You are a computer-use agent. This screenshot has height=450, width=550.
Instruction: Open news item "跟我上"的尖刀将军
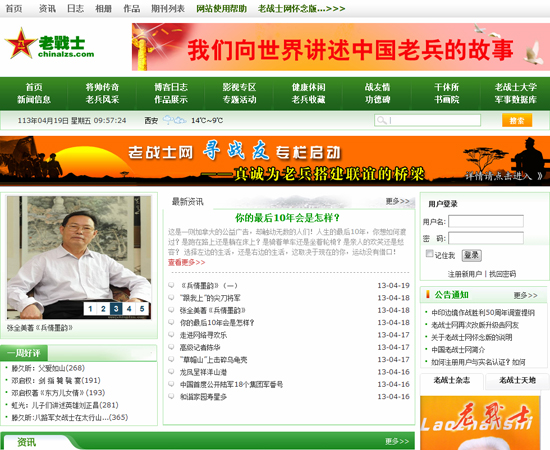[210, 298]
